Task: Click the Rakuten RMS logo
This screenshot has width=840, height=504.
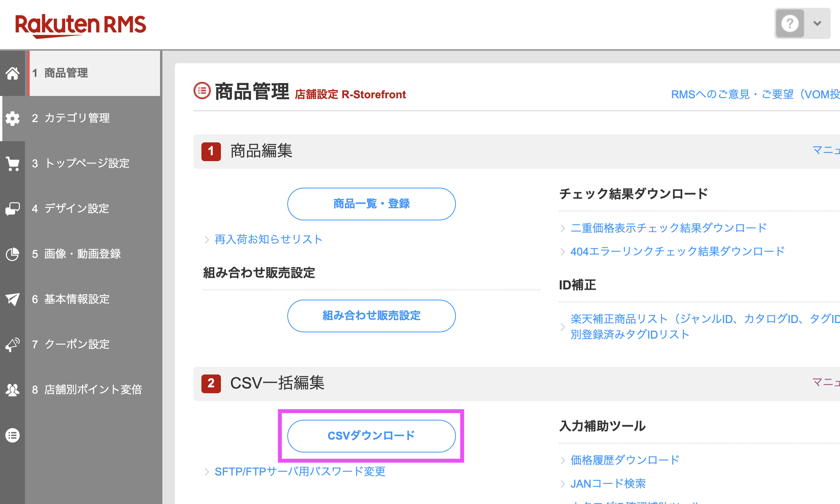Action: pos(80,26)
